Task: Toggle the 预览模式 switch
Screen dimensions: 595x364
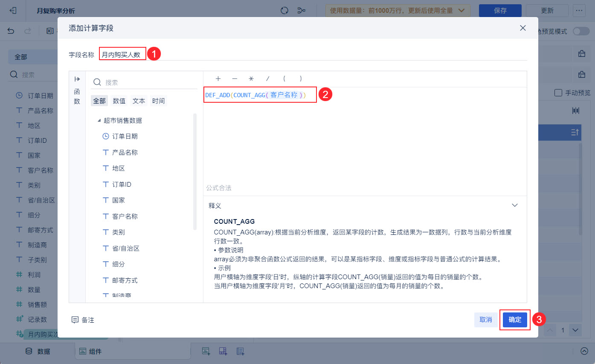Action: pyautogui.click(x=581, y=32)
